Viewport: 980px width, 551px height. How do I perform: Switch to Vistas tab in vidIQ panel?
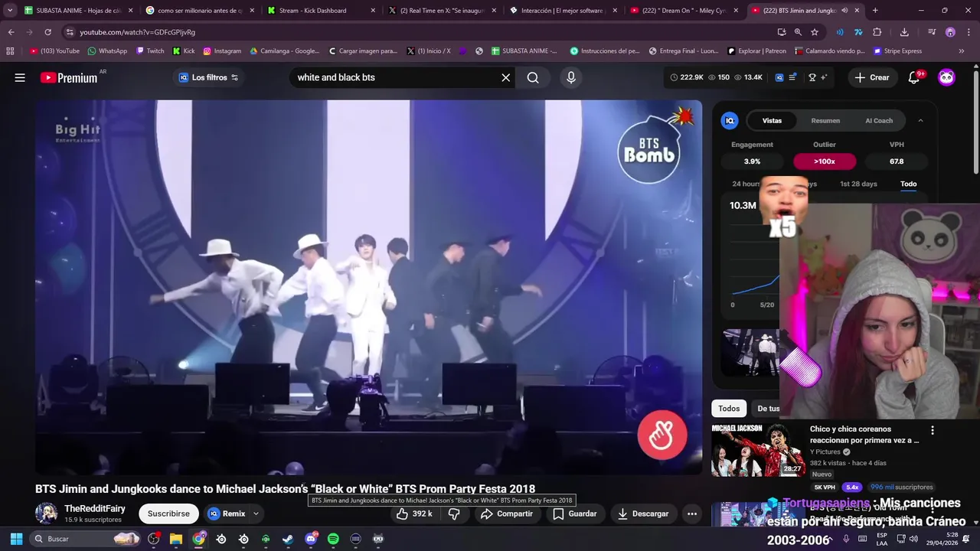(772, 120)
